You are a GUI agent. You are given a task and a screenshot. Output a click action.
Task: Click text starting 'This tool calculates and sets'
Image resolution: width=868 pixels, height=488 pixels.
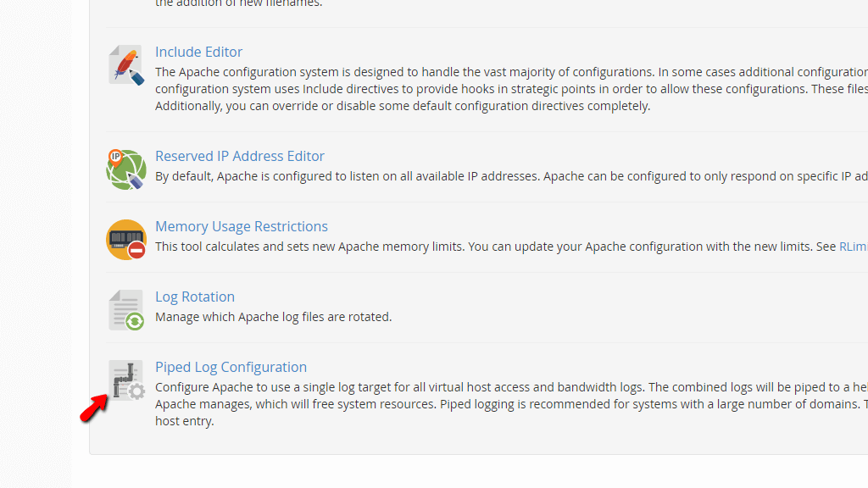point(495,247)
